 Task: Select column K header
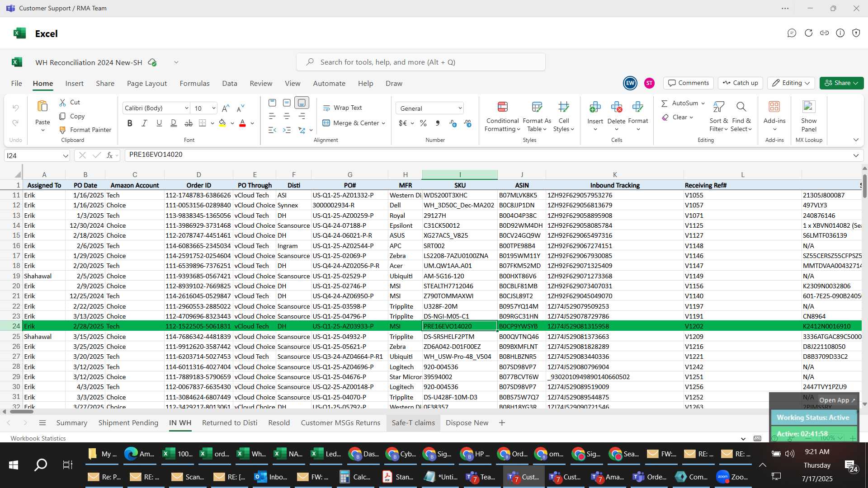[614, 174]
